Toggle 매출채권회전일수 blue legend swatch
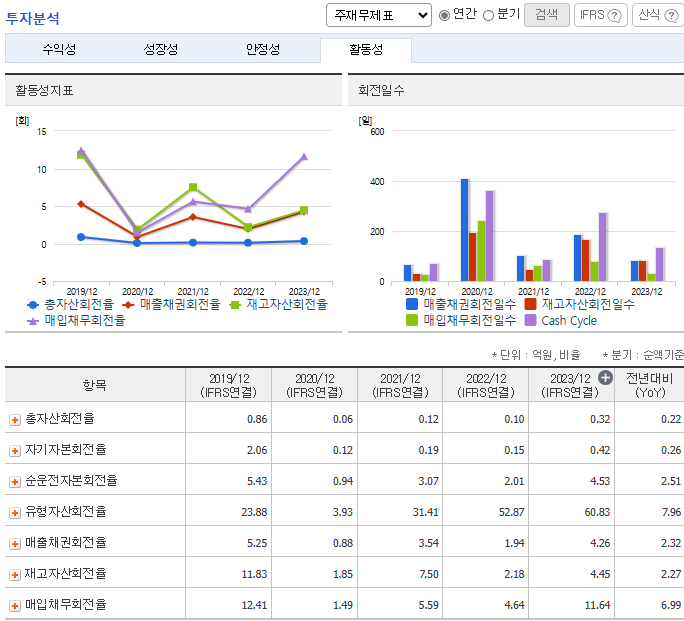The height and width of the screenshot is (621, 684). tap(412, 304)
